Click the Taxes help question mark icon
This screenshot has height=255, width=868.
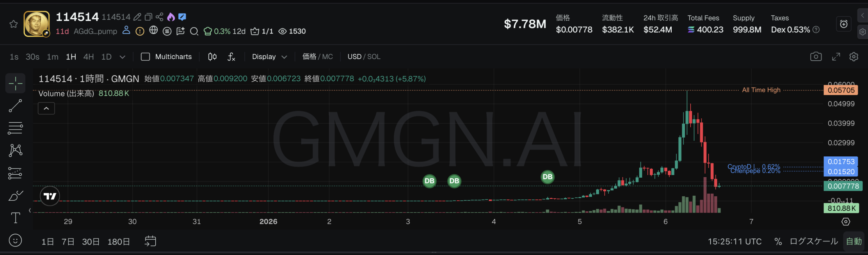(816, 30)
